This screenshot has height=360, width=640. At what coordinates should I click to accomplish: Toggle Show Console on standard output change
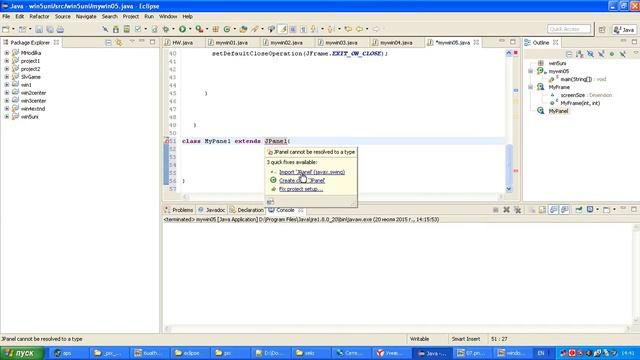pyautogui.click(x=553, y=210)
